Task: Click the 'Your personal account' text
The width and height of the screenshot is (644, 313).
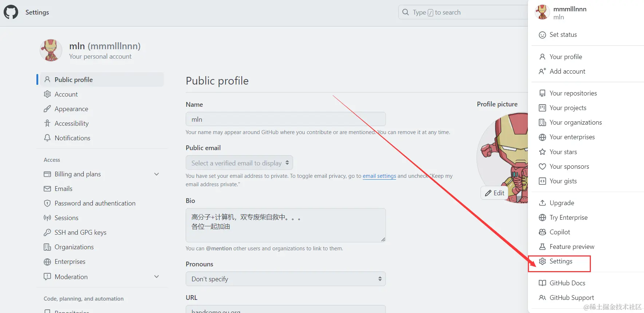Action: (100, 56)
